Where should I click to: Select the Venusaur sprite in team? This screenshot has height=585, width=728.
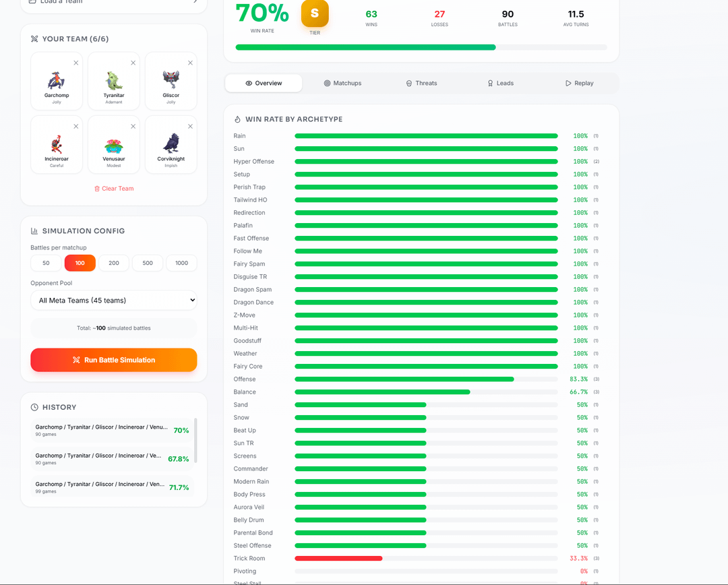pos(114,144)
